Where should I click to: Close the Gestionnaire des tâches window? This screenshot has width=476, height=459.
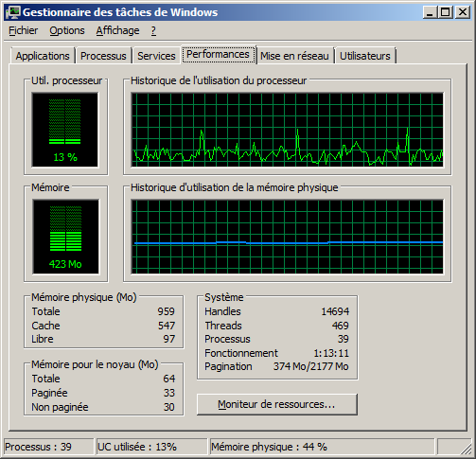click(x=463, y=12)
